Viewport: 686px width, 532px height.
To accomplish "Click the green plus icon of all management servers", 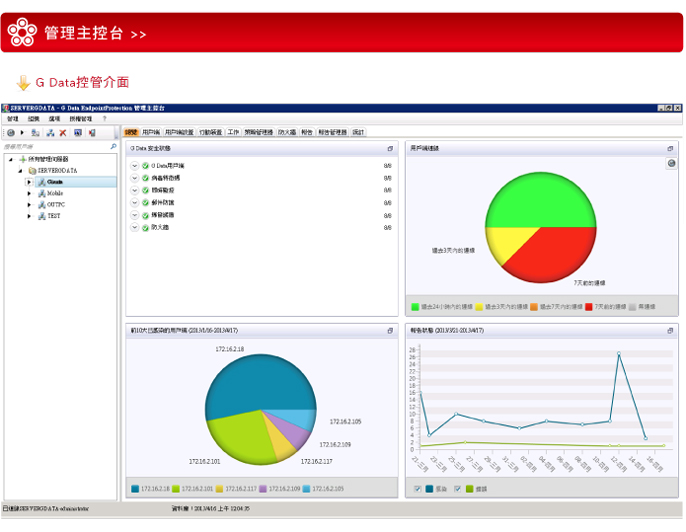I will pos(23,159).
